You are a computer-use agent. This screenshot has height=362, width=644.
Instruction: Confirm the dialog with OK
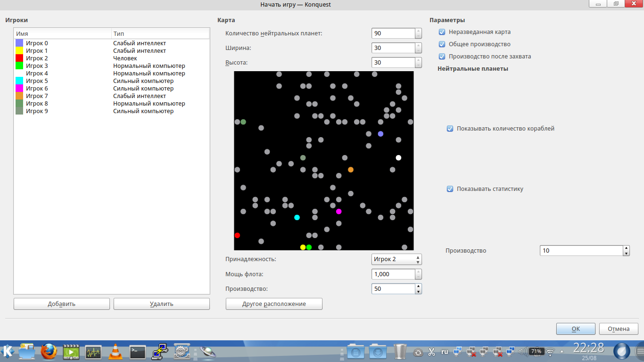pos(576,329)
